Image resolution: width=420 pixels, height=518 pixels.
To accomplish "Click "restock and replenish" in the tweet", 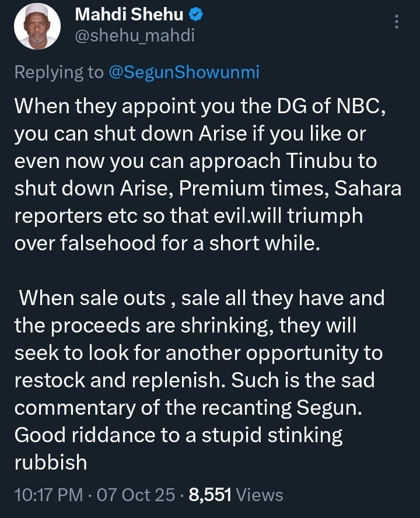I will point(120,381).
